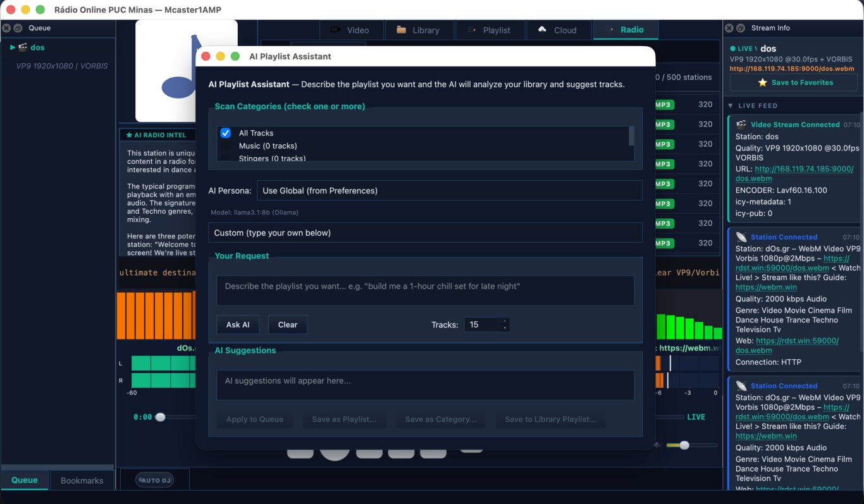Screen dimensions: 864x504
Task: Increase the Tracks count with the up arrow
Action: point(505,321)
